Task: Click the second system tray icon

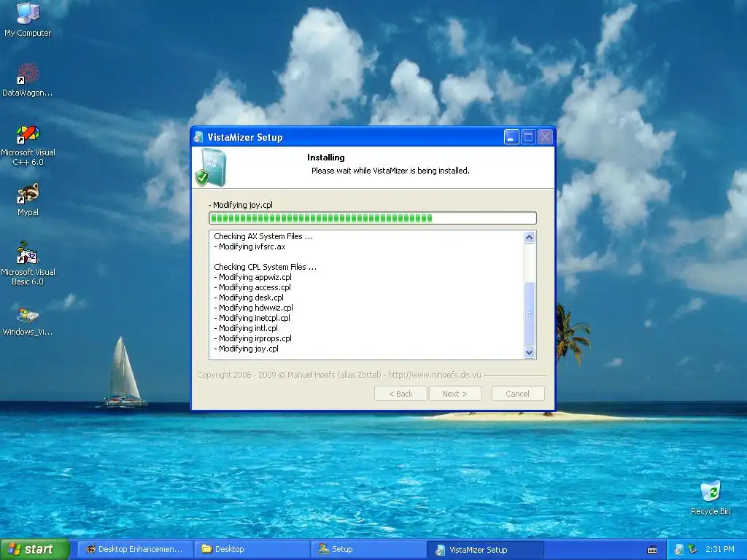Action: click(x=693, y=550)
